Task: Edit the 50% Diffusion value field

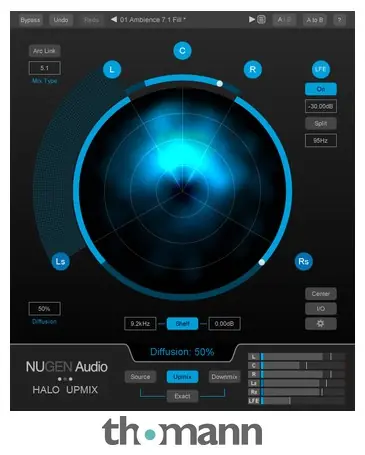Action: point(45,309)
